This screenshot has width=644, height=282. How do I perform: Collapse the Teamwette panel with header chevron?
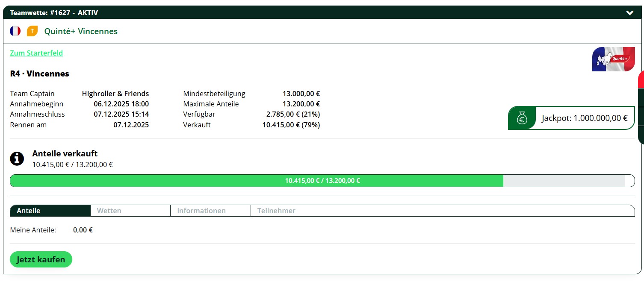pos(629,13)
